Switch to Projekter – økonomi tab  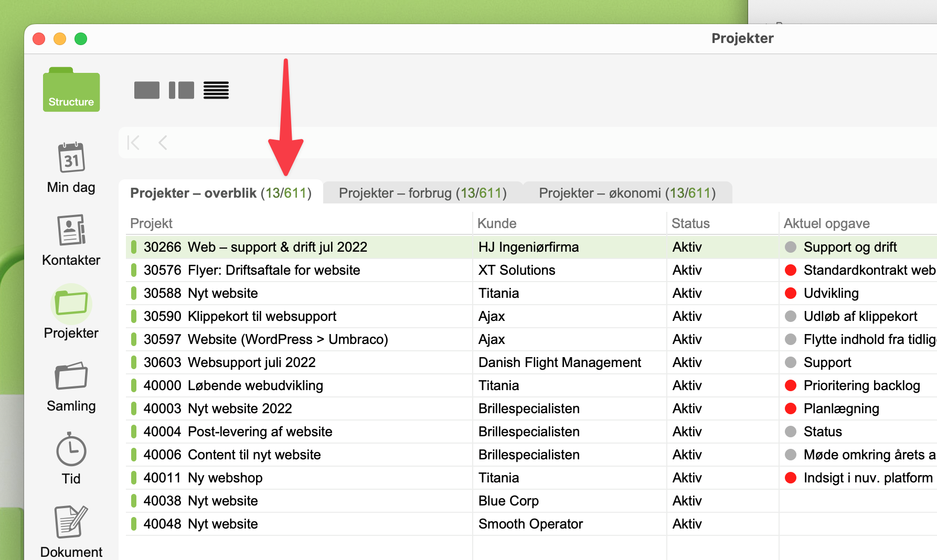tap(627, 193)
